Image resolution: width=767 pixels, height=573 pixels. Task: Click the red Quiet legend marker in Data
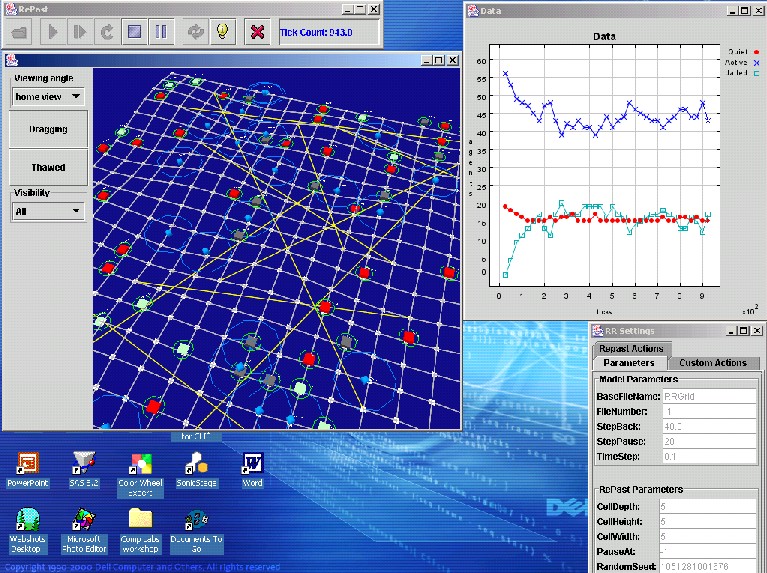[x=757, y=52]
